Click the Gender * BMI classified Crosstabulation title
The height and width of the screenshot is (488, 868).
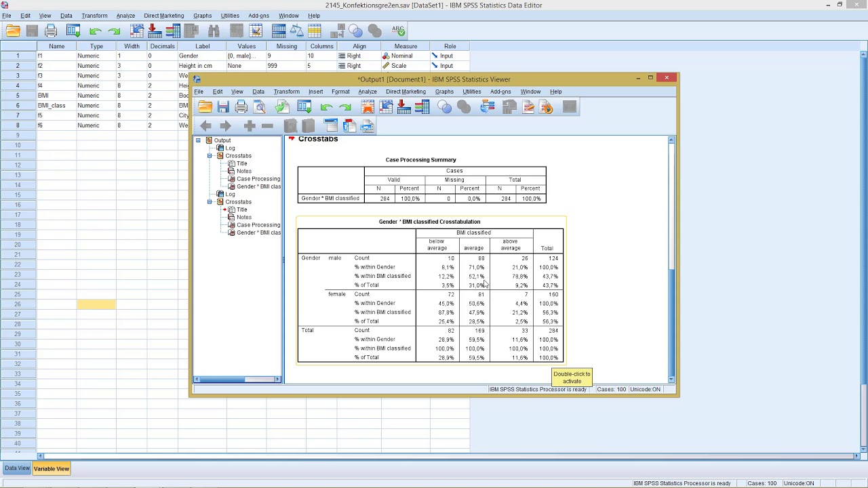tap(429, 222)
